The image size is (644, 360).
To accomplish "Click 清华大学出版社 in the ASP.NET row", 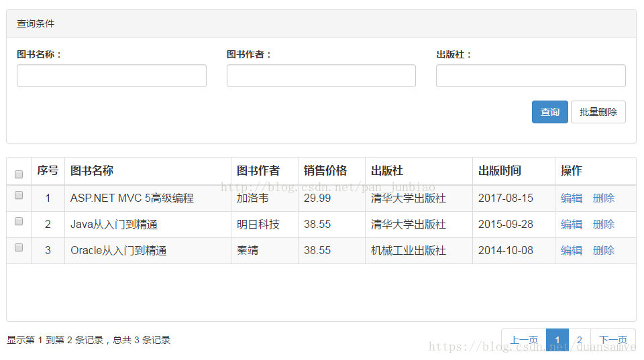I will (409, 198).
